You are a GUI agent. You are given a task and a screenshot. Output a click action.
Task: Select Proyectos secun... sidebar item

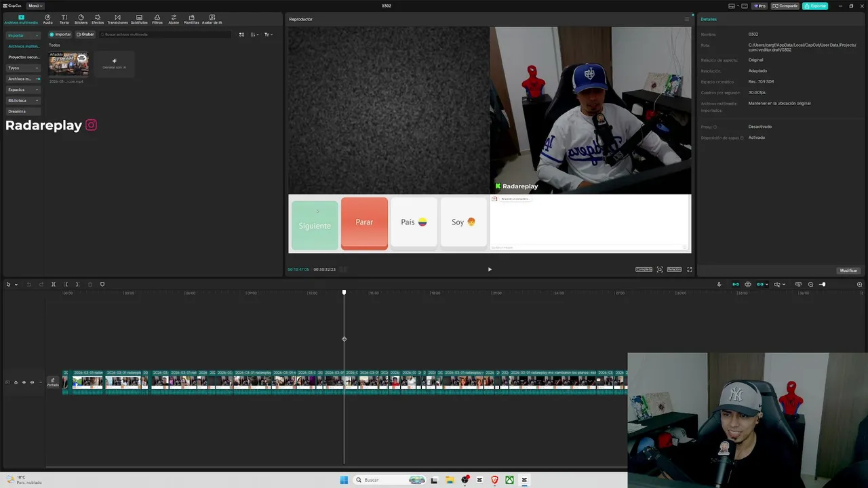point(23,57)
